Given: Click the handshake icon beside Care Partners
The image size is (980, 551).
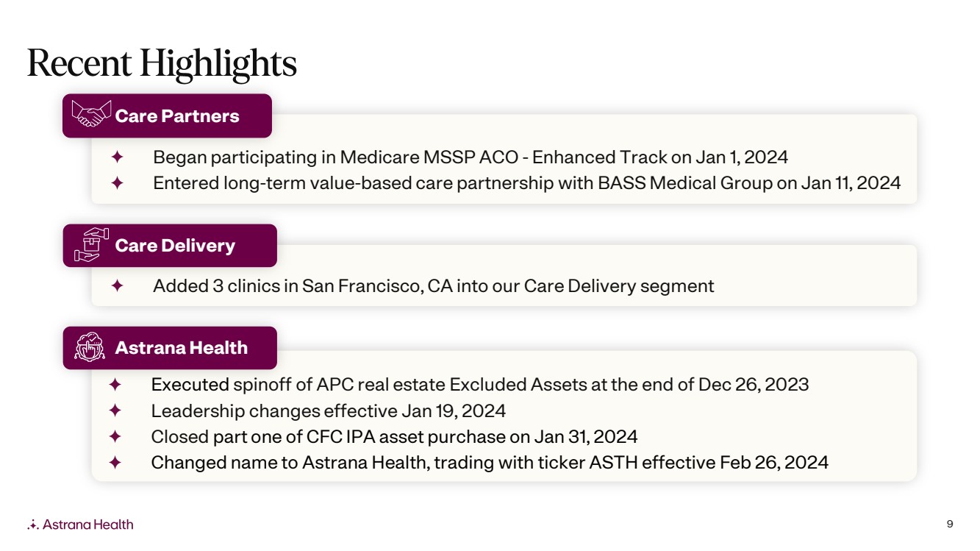Looking at the screenshot, I should [91, 115].
